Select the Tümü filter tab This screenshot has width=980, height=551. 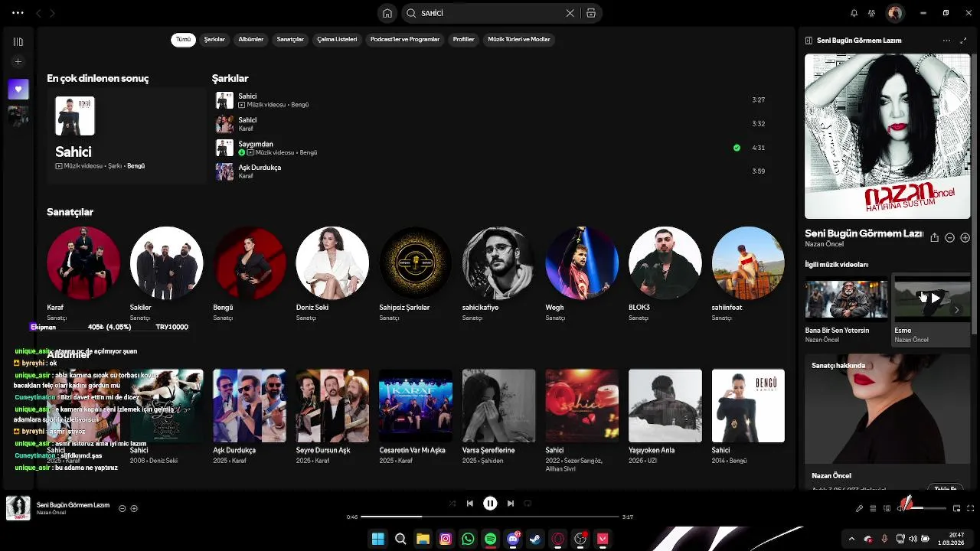183,39
